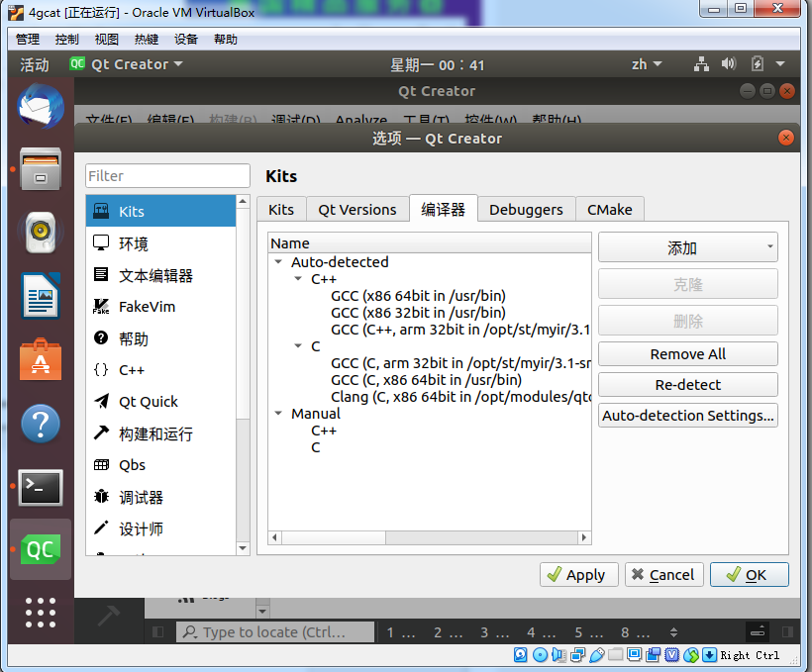Open Ubuntu Software store icon

(x=41, y=360)
